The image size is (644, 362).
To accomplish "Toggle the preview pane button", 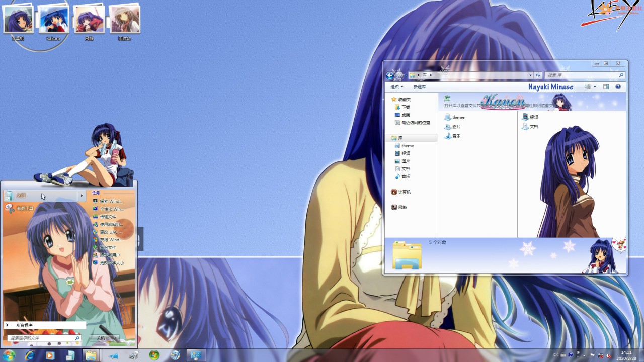I will pyautogui.click(x=606, y=87).
